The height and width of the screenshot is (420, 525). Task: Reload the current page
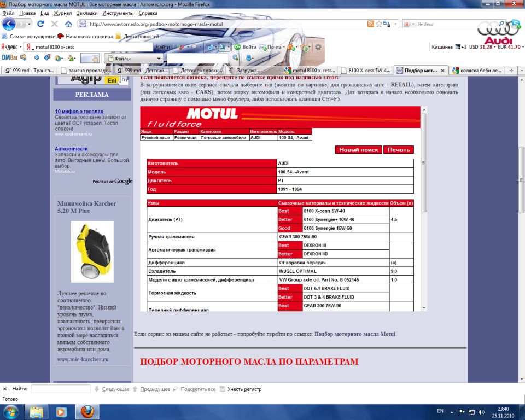pyautogui.click(x=40, y=24)
